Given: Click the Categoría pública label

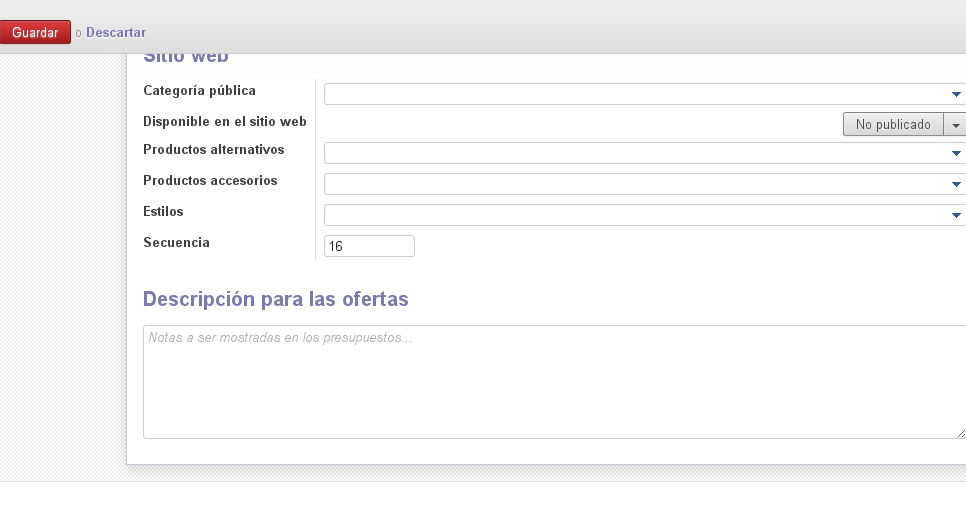Looking at the screenshot, I should (199, 91).
